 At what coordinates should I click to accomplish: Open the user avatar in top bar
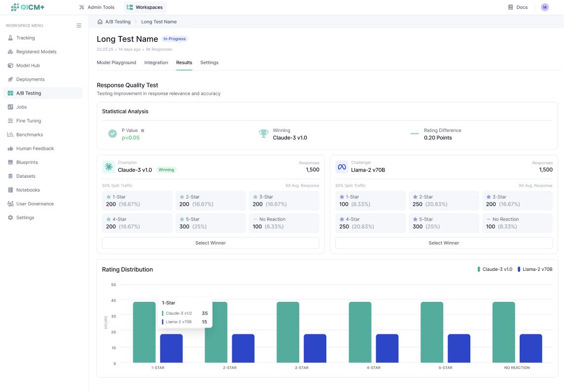(544, 7)
